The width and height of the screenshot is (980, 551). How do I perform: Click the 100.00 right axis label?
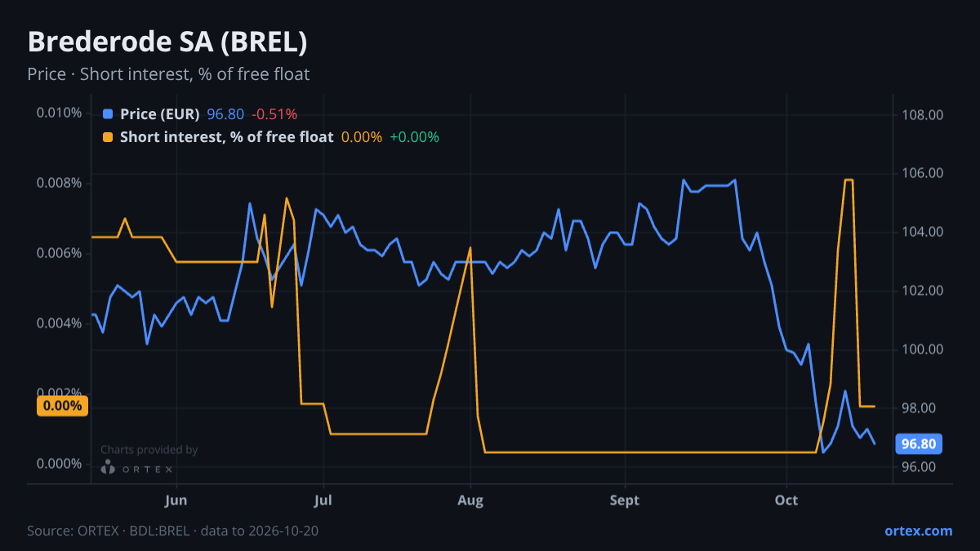(924, 349)
